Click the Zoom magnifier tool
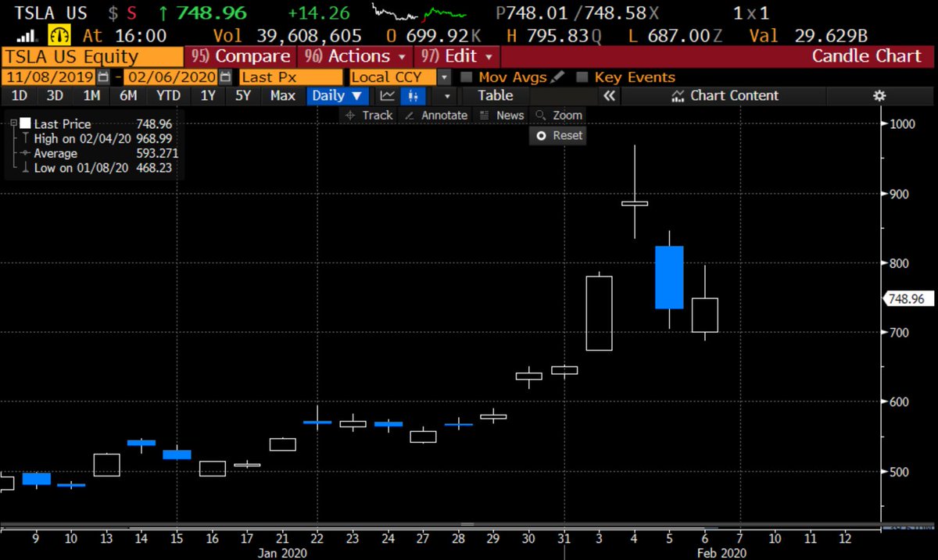 559,115
